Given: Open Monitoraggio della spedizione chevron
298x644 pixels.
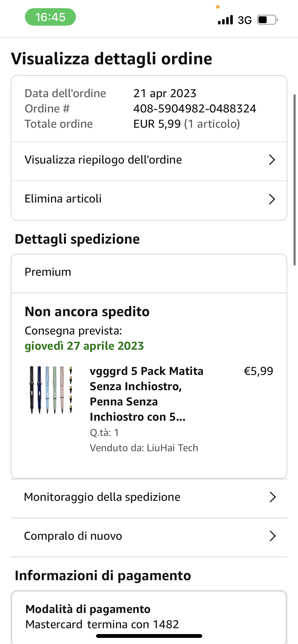Looking at the screenshot, I should [273, 497].
